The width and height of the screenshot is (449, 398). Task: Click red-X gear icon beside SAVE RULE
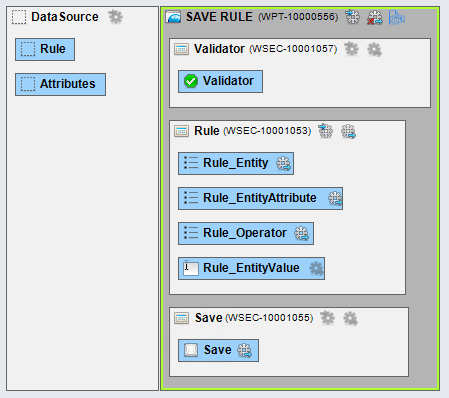[x=375, y=17]
